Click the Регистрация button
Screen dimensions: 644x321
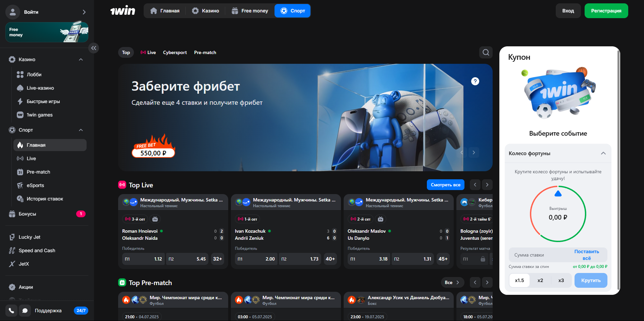click(606, 11)
